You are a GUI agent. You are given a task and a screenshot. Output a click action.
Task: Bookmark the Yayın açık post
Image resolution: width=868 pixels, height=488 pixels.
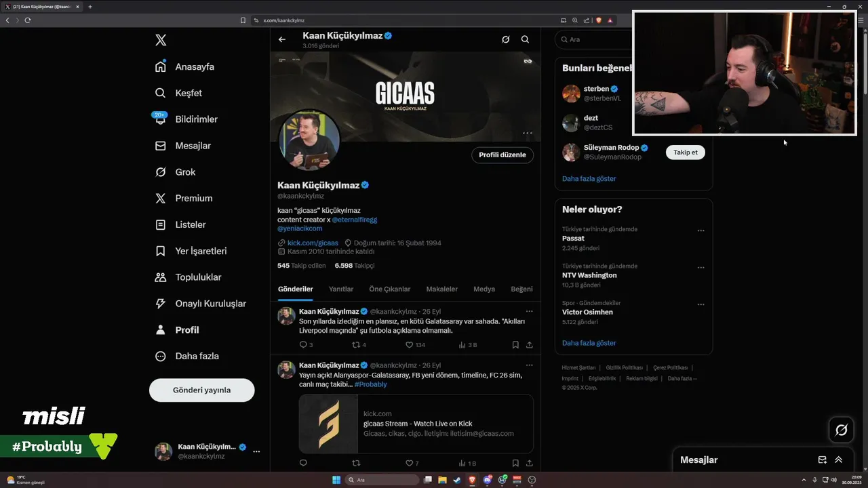tap(515, 464)
